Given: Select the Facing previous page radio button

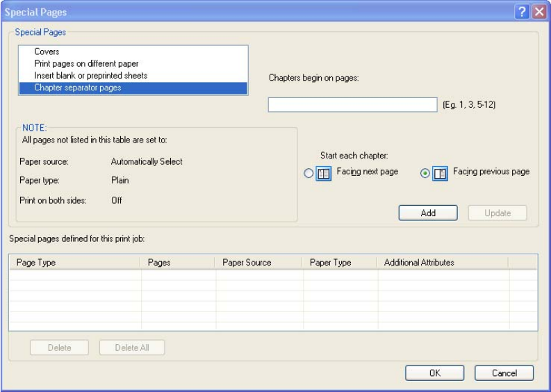Looking at the screenshot, I should (425, 174).
